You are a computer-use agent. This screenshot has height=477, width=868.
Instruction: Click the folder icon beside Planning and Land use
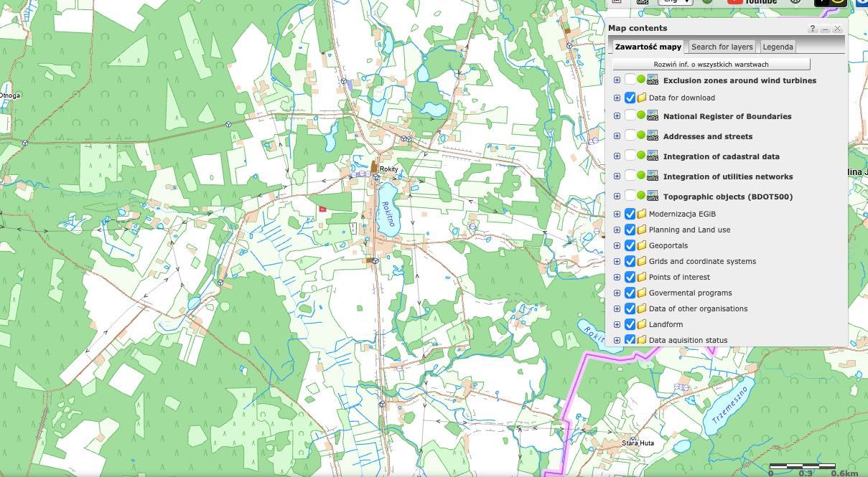point(642,230)
